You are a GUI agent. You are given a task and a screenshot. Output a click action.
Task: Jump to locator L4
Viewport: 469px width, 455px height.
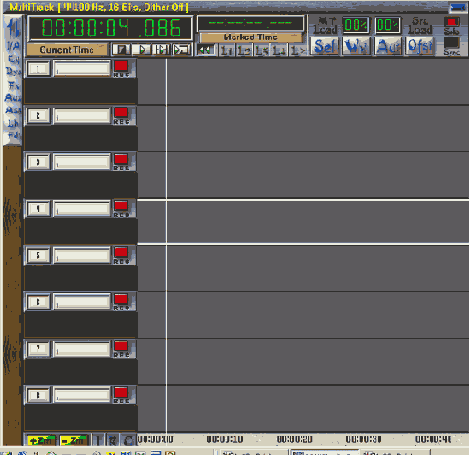[279, 51]
